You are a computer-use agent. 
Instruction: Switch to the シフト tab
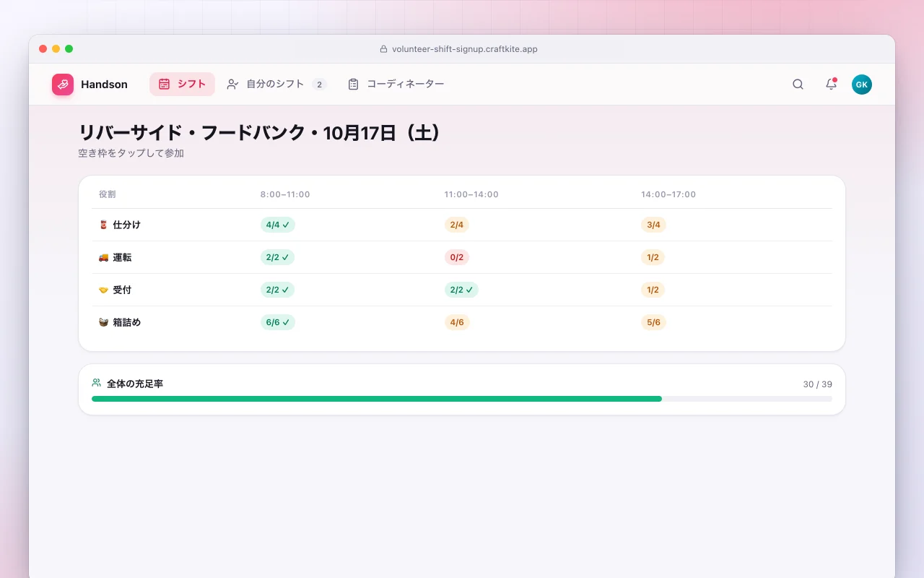(x=182, y=84)
